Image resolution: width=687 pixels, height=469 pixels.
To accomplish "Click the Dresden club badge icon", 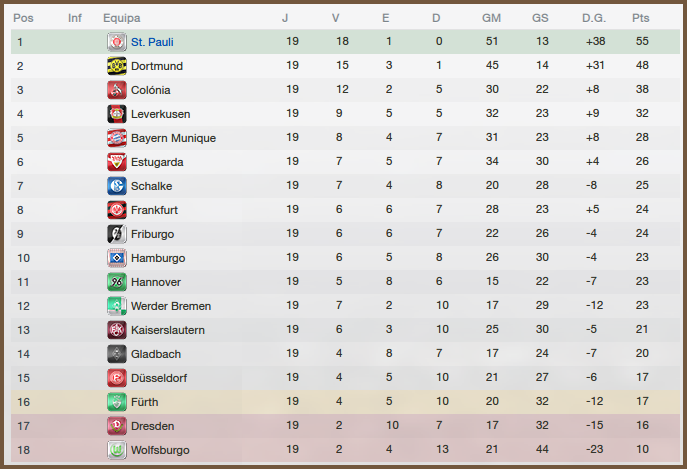I will (x=116, y=426).
